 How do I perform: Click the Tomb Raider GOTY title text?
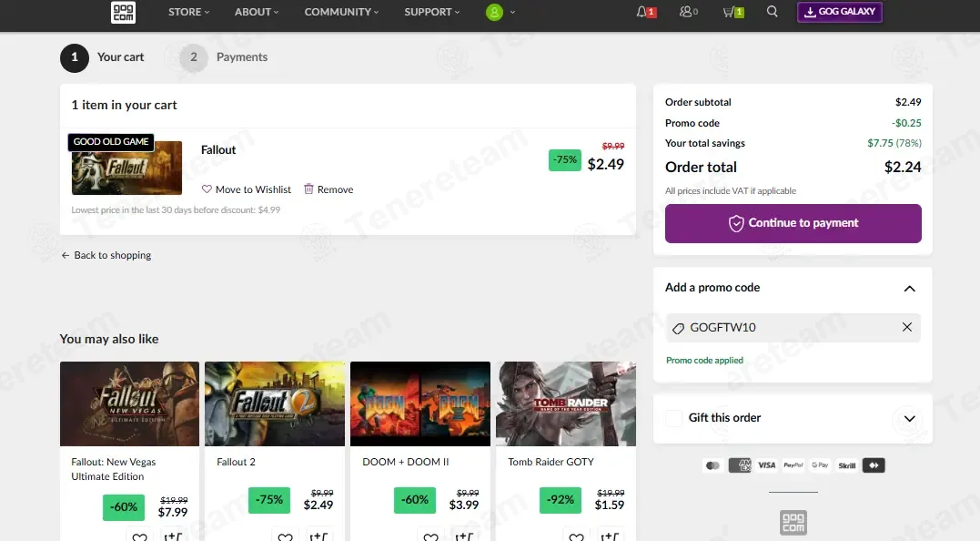pos(551,462)
